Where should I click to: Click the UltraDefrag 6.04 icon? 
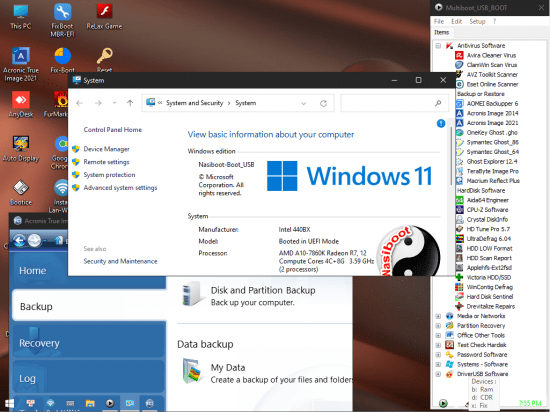tap(459, 239)
